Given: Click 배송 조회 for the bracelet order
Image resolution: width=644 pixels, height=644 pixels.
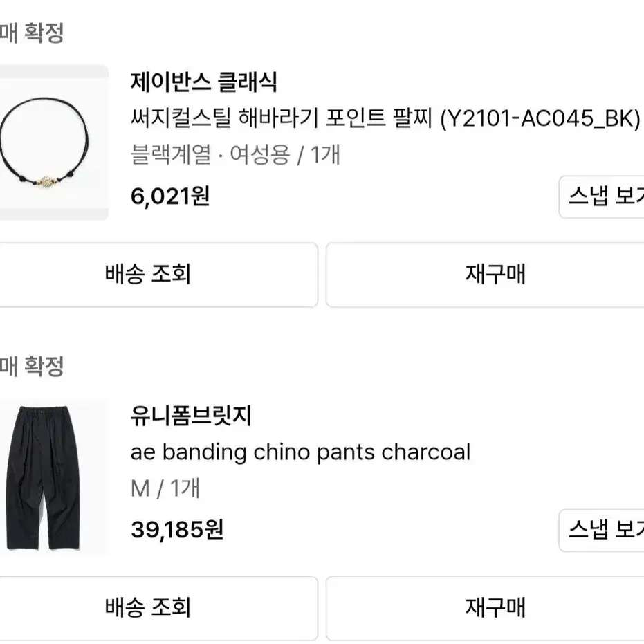Looking at the screenshot, I should (x=147, y=275).
